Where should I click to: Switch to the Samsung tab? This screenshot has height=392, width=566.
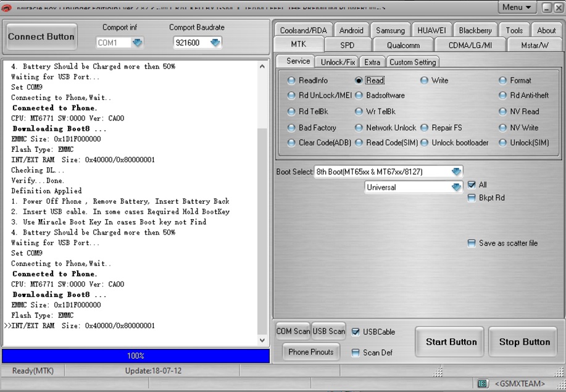click(x=390, y=30)
